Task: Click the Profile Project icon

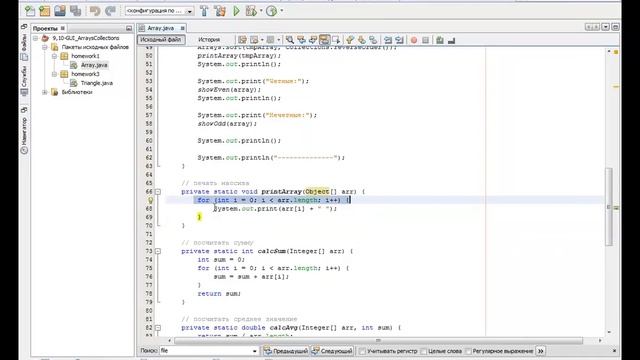Action: click(271, 11)
